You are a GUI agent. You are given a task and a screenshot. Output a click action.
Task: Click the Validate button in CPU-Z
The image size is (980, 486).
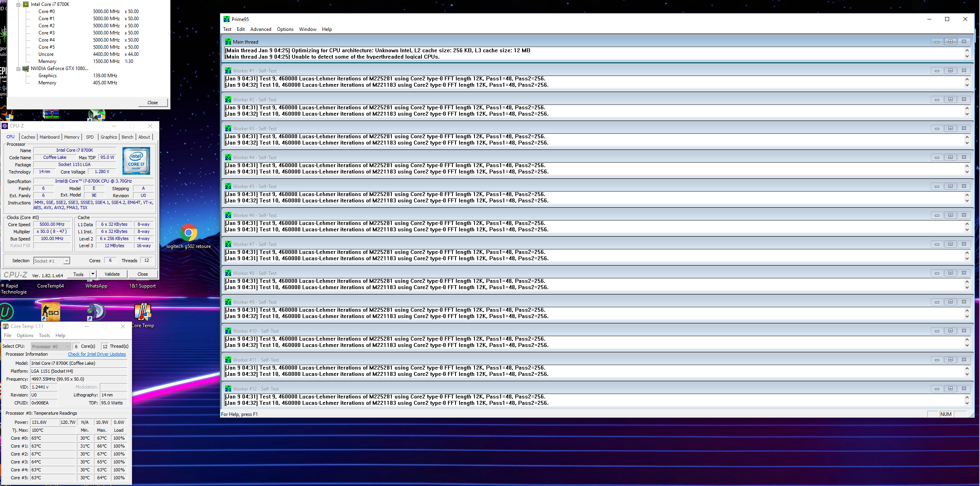(x=112, y=274)
